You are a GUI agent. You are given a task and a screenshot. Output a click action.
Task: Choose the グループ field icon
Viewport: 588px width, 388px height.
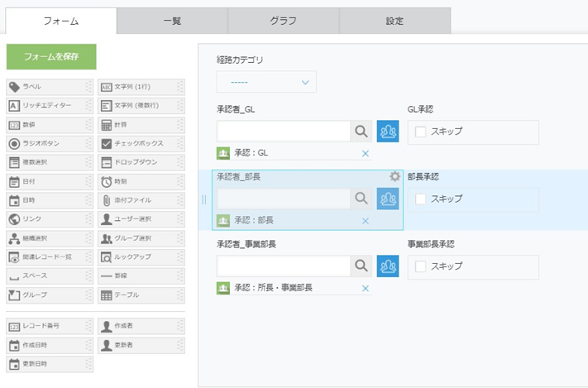pyautogui.click(x=14, y=295)
